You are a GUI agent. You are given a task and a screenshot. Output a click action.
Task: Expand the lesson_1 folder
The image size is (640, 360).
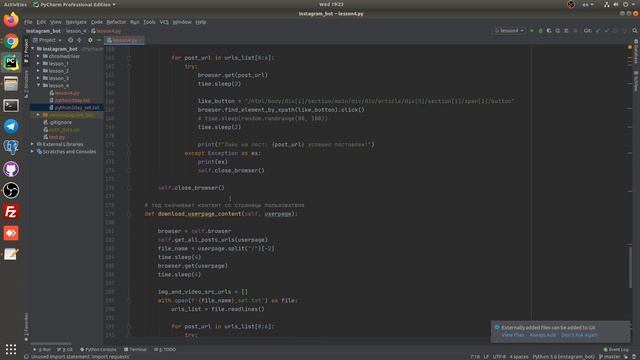38,63
